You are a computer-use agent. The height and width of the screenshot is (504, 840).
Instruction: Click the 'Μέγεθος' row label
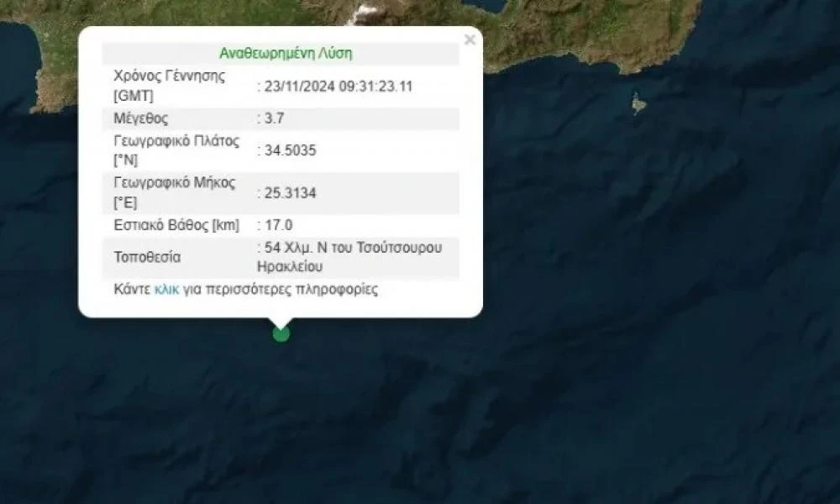(x=140, y=118)
